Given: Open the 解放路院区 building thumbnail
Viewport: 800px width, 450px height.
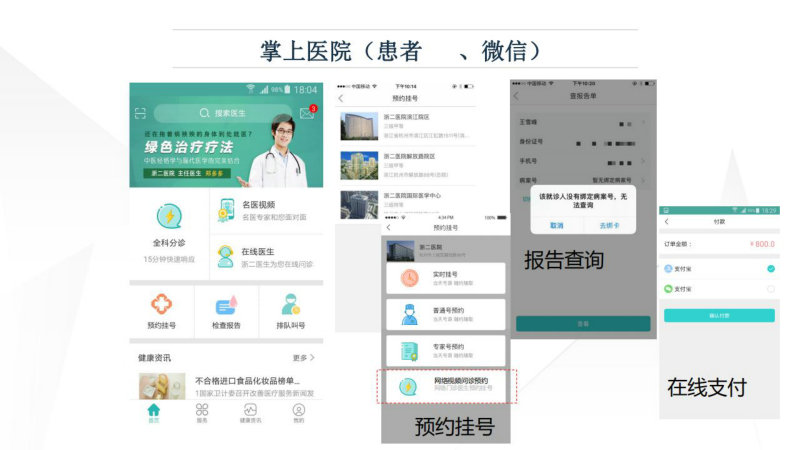Looking at the screenshot, I should [359, 165].
